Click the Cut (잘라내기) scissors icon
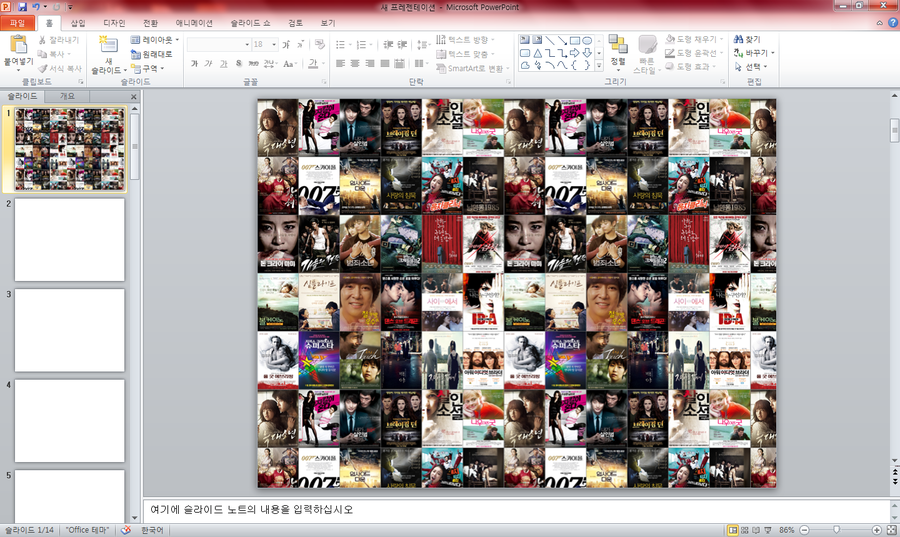The height and width of the screenshot is (537, 900). (x=42, y=40)
